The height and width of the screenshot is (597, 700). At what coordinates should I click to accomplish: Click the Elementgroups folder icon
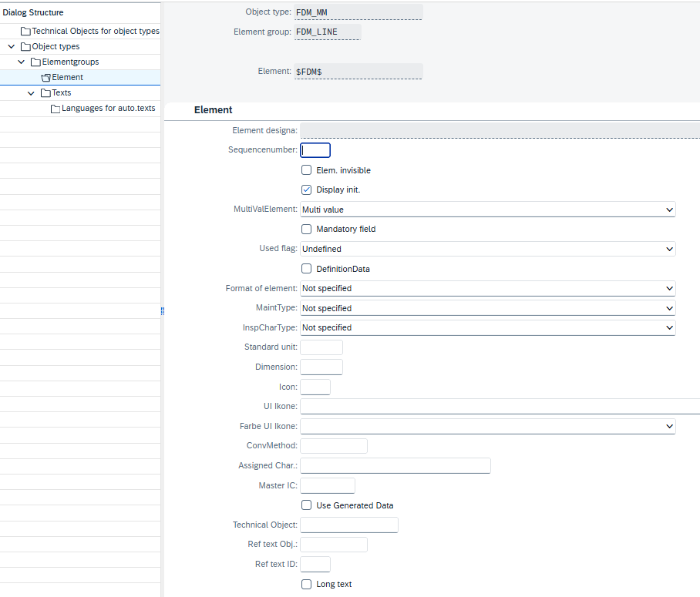click(35, 62)
